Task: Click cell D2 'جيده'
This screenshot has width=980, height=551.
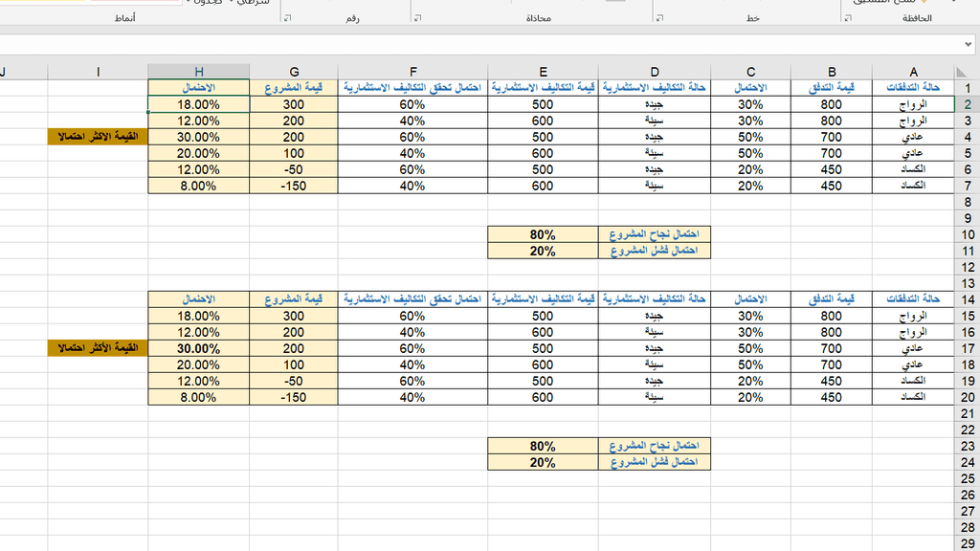Action: point(655,104)
